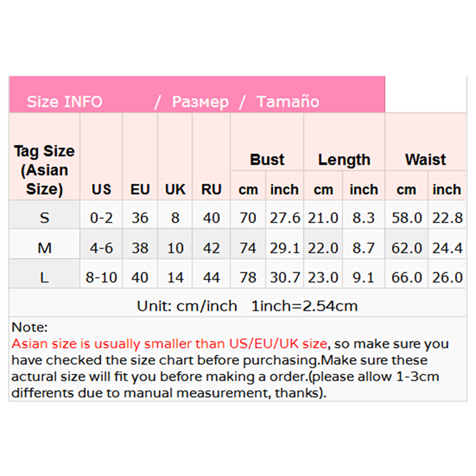
Task: Click the Waist column header
Action: tap(425, 159)
